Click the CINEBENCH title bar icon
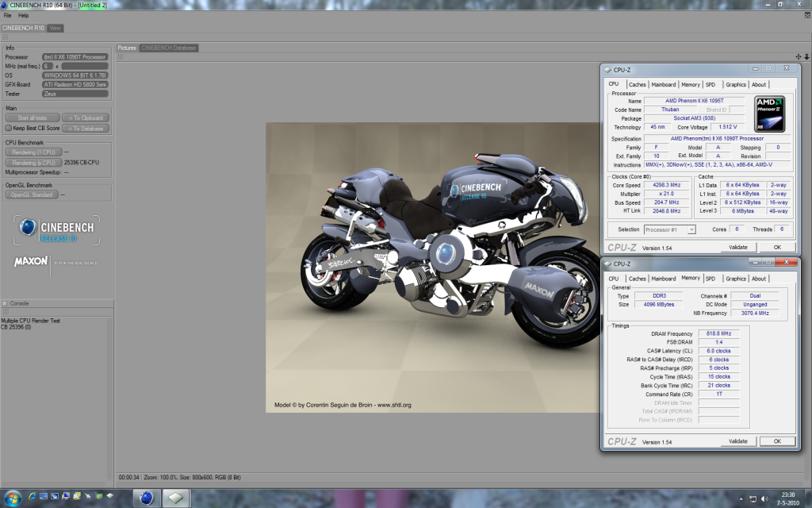This screenshot has height=508, width=812. (4, 5)
